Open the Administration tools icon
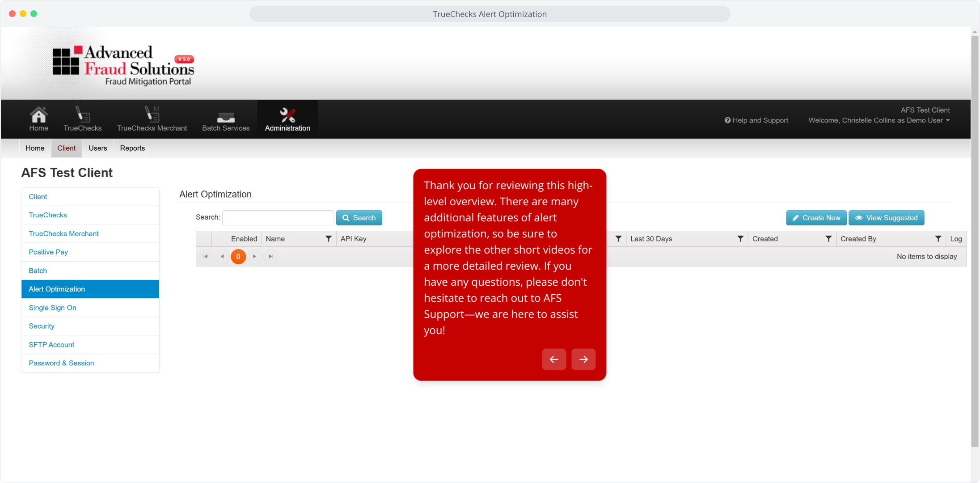The height and width of the screenshot is (483, 980). click(x=287, y=119)
